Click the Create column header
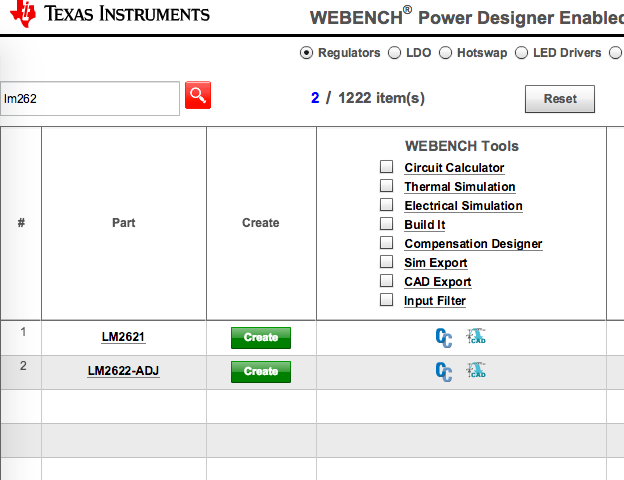Viewport: 624px width, 480px height. (261, 223)
